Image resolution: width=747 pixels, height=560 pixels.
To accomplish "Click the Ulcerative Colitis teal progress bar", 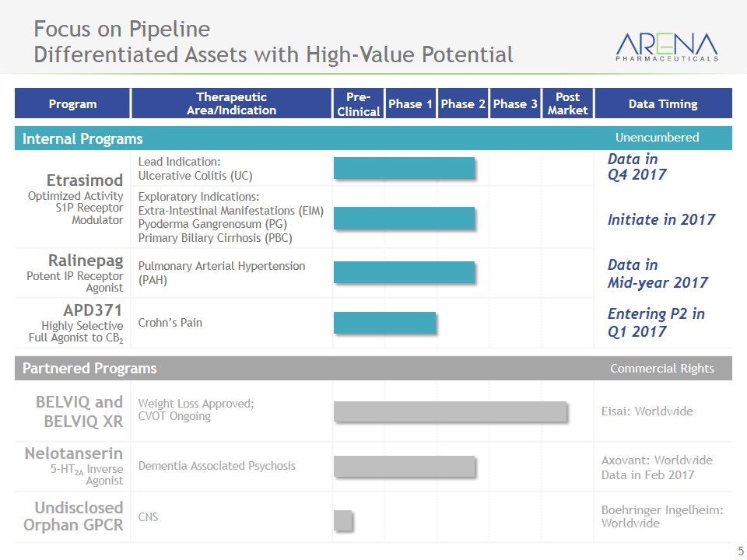I will [404, 168].
